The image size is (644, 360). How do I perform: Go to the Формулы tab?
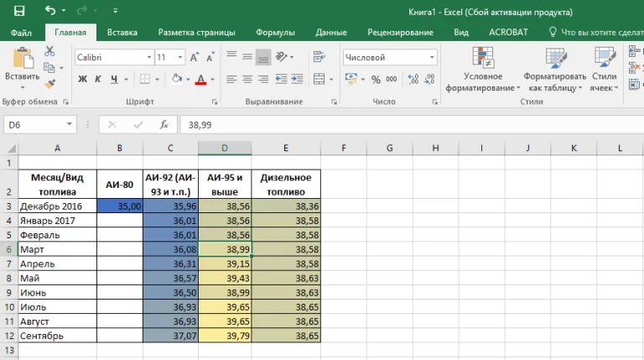275,33
